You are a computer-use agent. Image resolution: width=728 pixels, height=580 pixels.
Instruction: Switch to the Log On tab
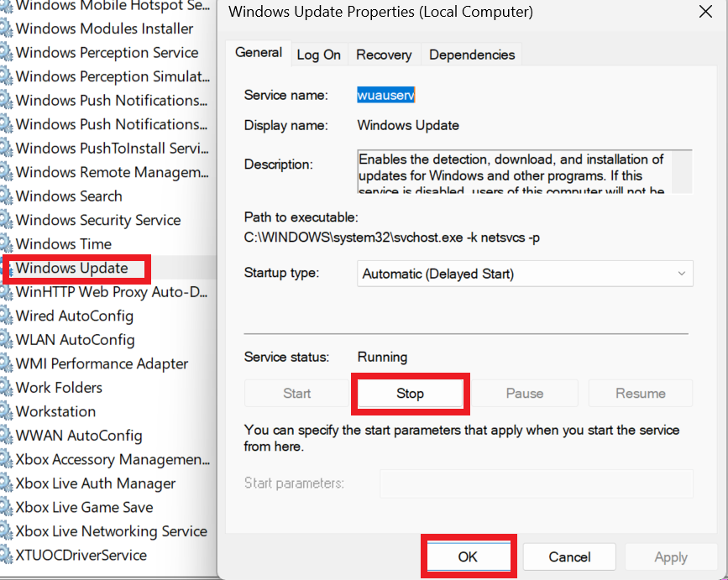pos(318,55)
